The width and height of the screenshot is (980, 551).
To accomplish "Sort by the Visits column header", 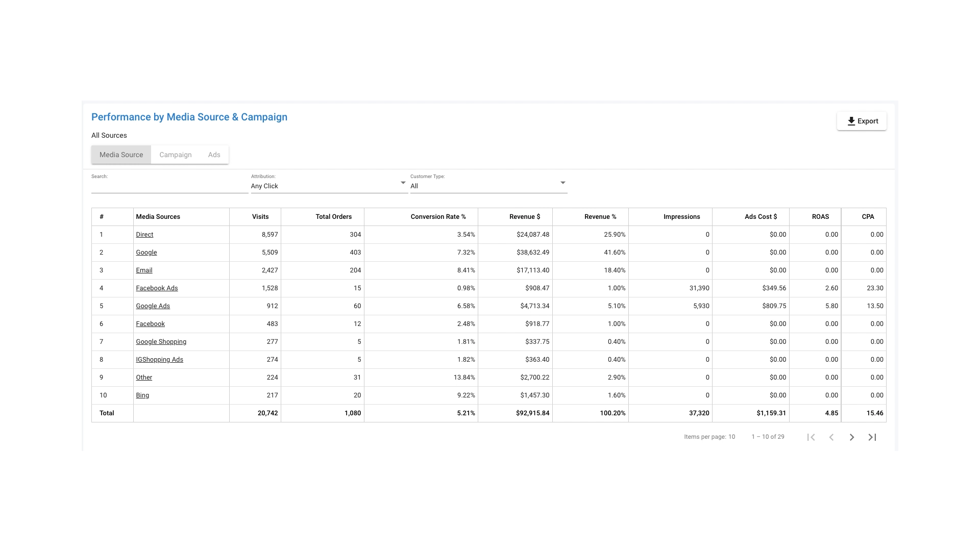I will coord(260,217).
